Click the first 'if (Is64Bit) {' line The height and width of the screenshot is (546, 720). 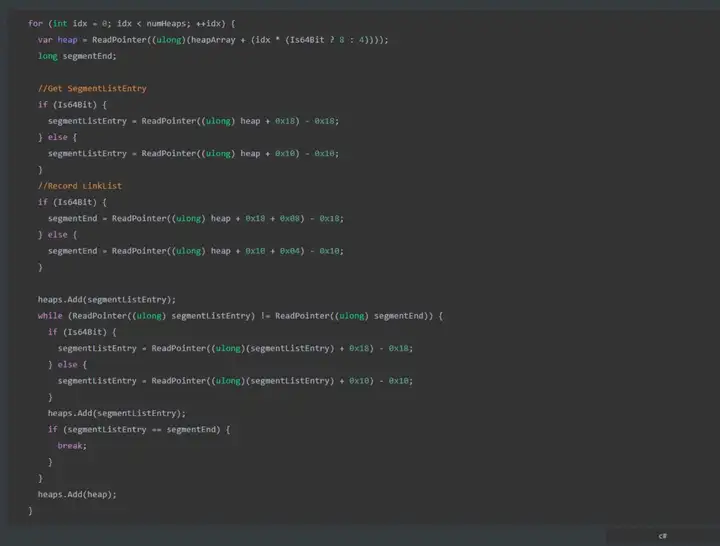tap(72, 105)
